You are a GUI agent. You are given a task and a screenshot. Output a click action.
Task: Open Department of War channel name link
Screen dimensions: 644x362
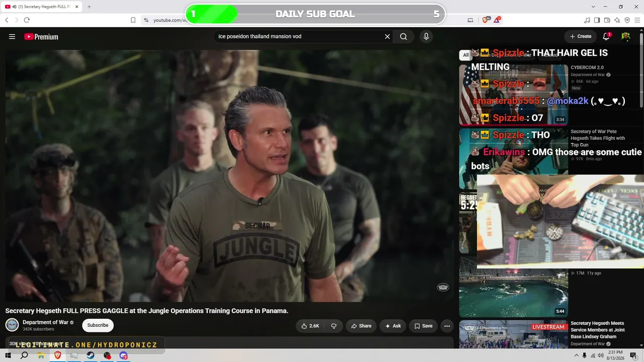click(x=45, y=322)
